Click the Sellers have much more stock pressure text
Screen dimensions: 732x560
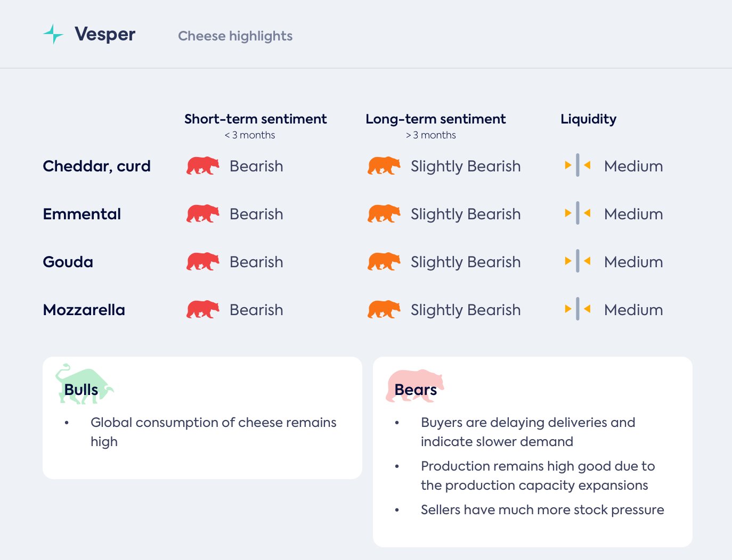tap(542, 510)
